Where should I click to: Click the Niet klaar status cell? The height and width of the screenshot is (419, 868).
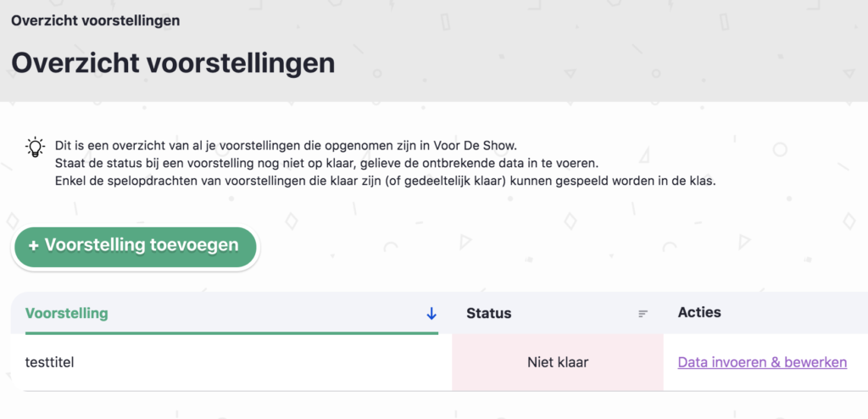point(557,362)
